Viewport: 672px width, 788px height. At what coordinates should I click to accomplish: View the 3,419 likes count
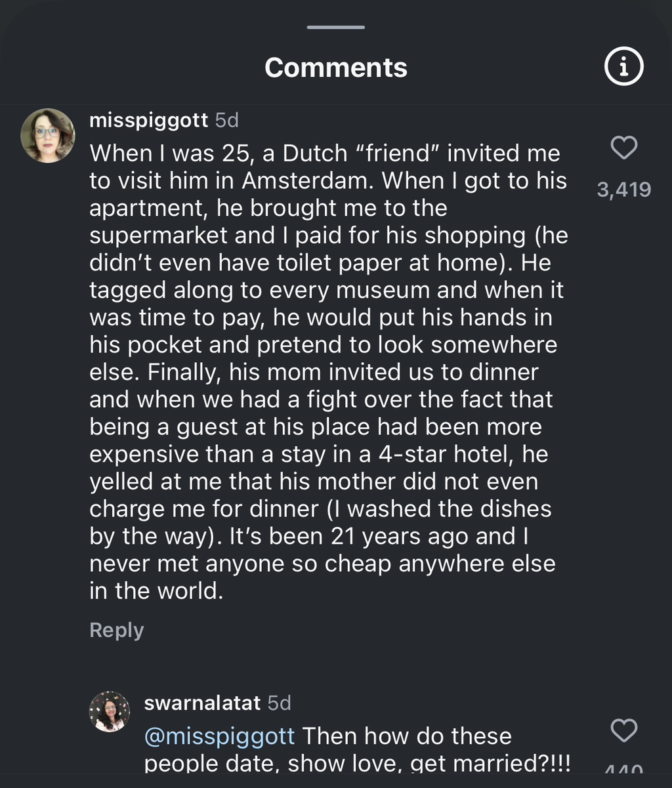[x=623, y=190]
